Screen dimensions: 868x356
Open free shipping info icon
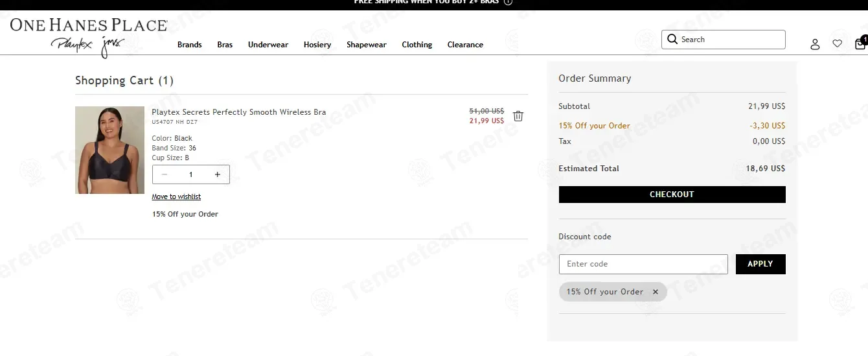point(508,2)
